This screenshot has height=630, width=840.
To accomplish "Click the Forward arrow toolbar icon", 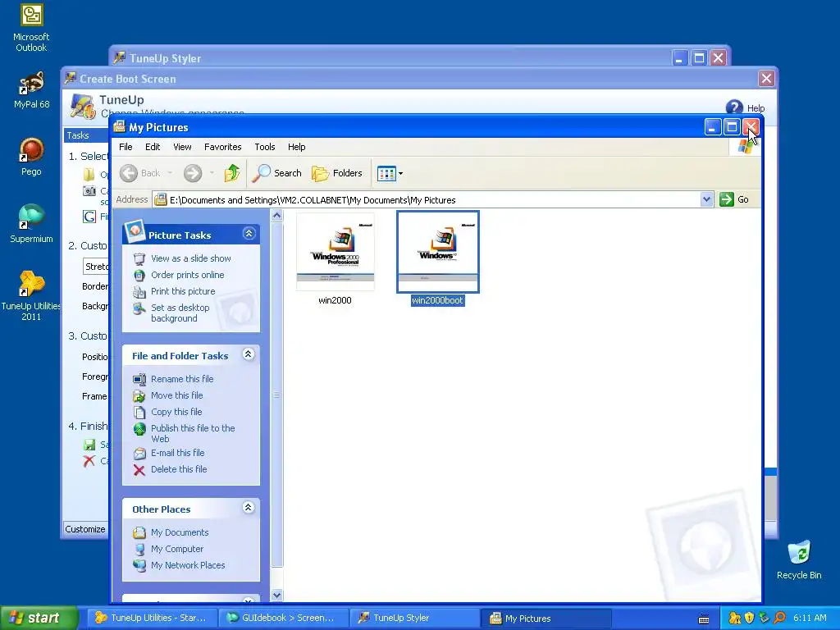I will tap(193, 173).
